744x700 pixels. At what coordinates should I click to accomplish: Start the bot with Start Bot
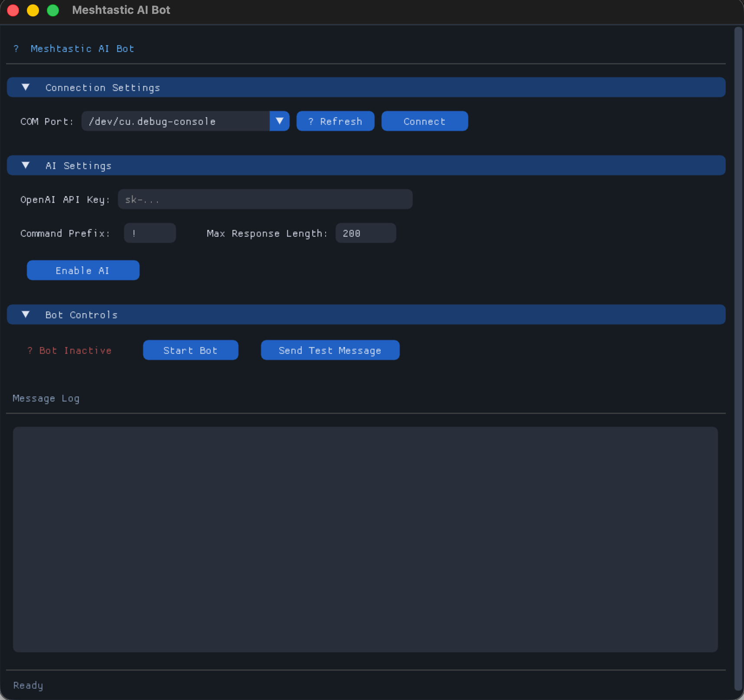[190, 350]
